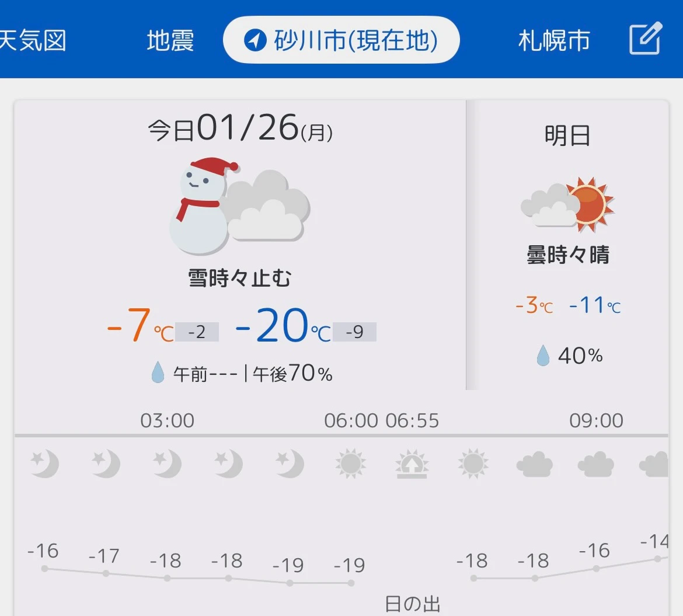Switch to the 天気図 tab
683x616 pixels.
pyautogui.click(x=32, y=41)
